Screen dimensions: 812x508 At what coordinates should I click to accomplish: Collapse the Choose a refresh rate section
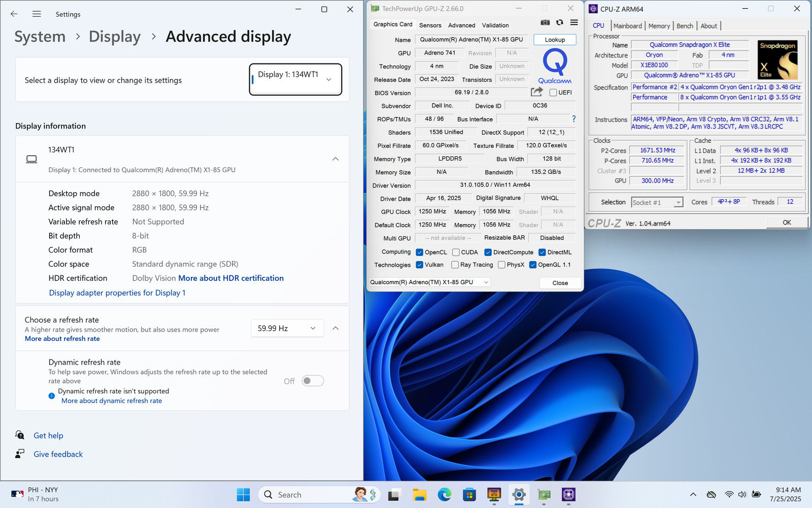point(335,328)
